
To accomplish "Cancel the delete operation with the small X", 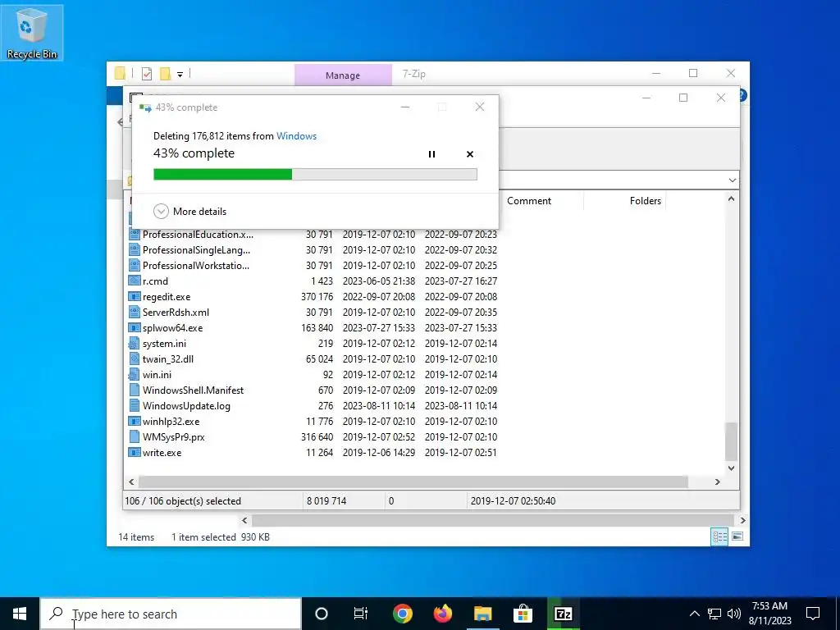I will [x=470, y=154].
